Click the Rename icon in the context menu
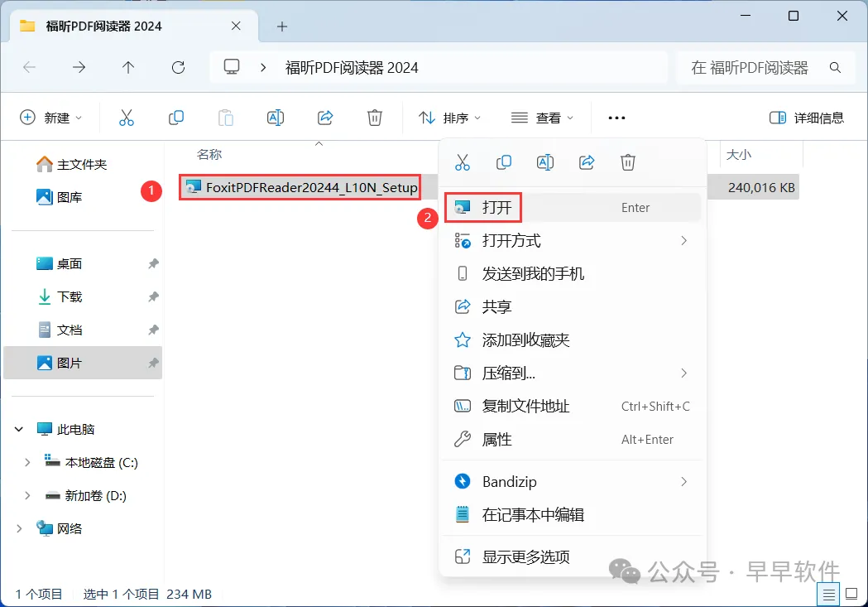The width and height of the screenshot is (868, 607). (545, 162)
